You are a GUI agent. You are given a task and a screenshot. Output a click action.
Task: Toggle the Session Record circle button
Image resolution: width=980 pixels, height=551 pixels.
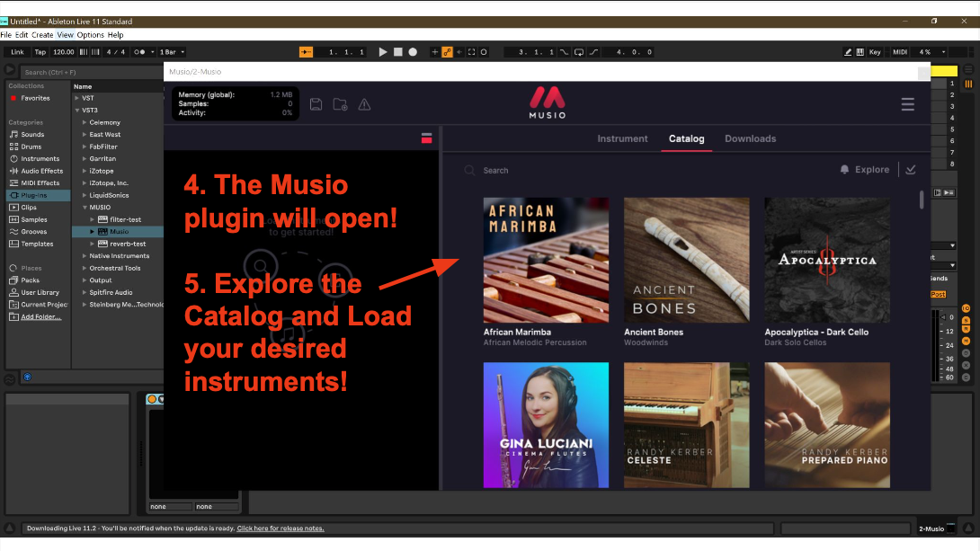(x=484, y=52)
